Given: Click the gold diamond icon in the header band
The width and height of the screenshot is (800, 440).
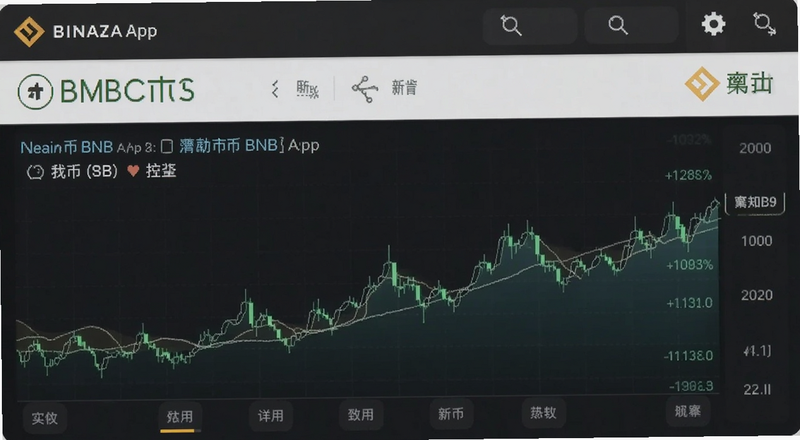Looking at the screenshot, I should pyautogui.click(x=702, y=84).
